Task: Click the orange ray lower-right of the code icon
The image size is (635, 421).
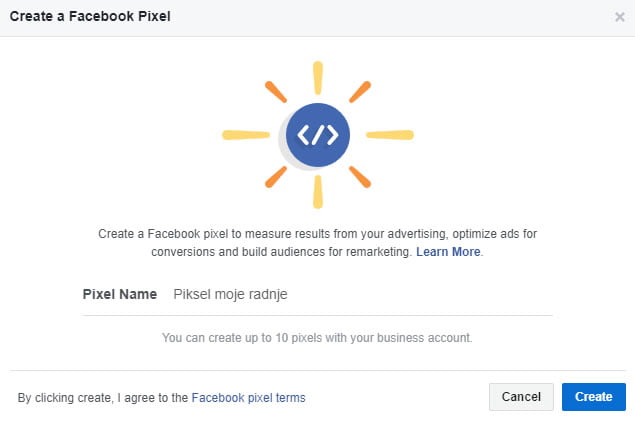Action: [x=360, y=177]
